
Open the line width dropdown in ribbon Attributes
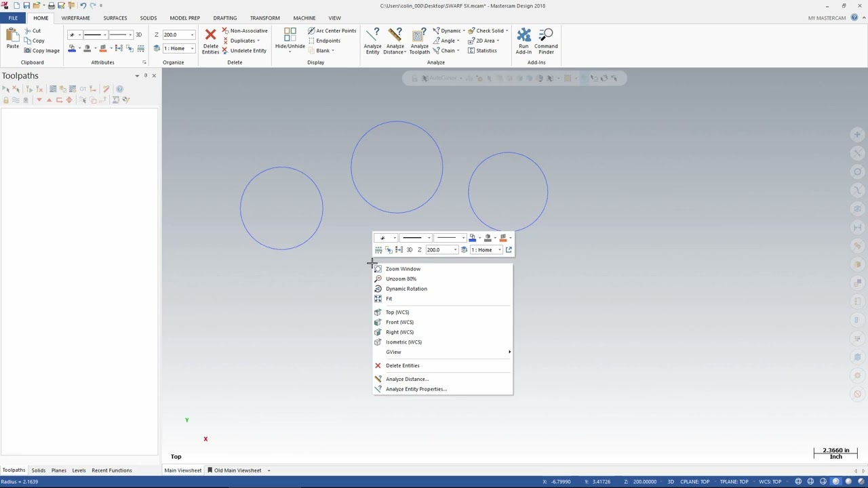[130, 35]
